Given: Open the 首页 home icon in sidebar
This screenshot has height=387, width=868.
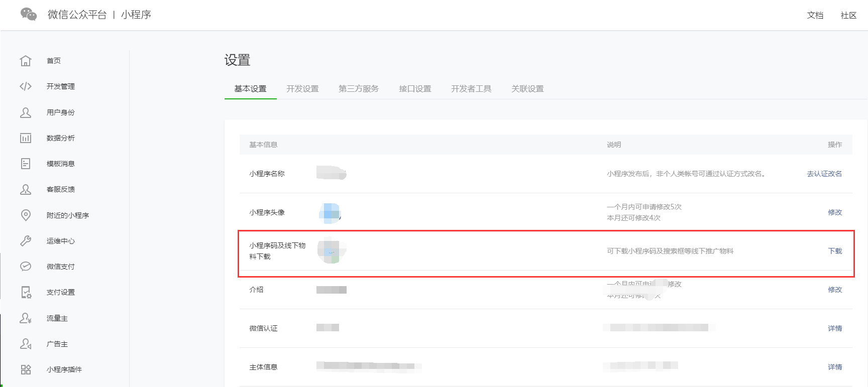Looking at the screenshot, I should (x=26, y=61).
